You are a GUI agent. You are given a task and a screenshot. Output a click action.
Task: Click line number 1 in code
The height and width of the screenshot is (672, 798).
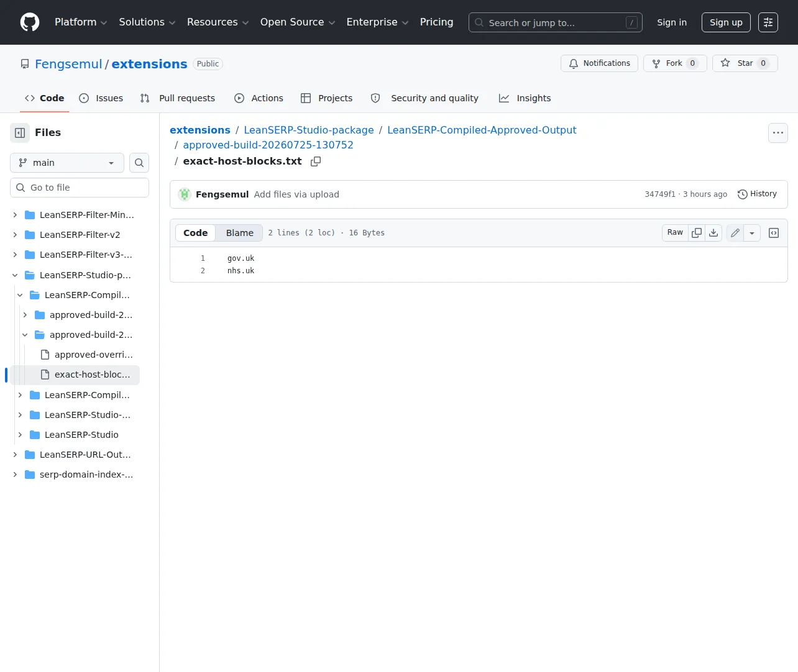coord(203,258)
